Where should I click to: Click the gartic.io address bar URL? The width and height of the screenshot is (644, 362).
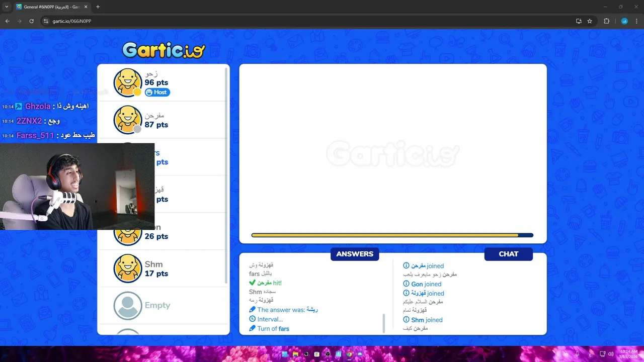tap(71, 21)
